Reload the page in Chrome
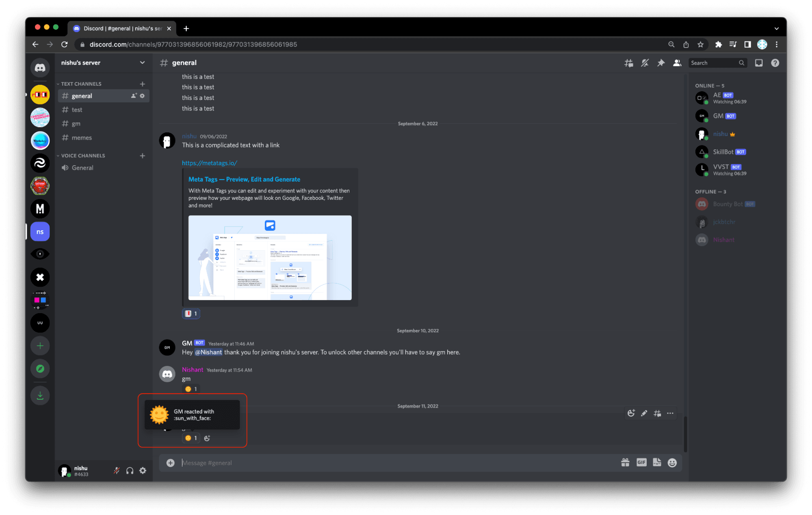 65,44
